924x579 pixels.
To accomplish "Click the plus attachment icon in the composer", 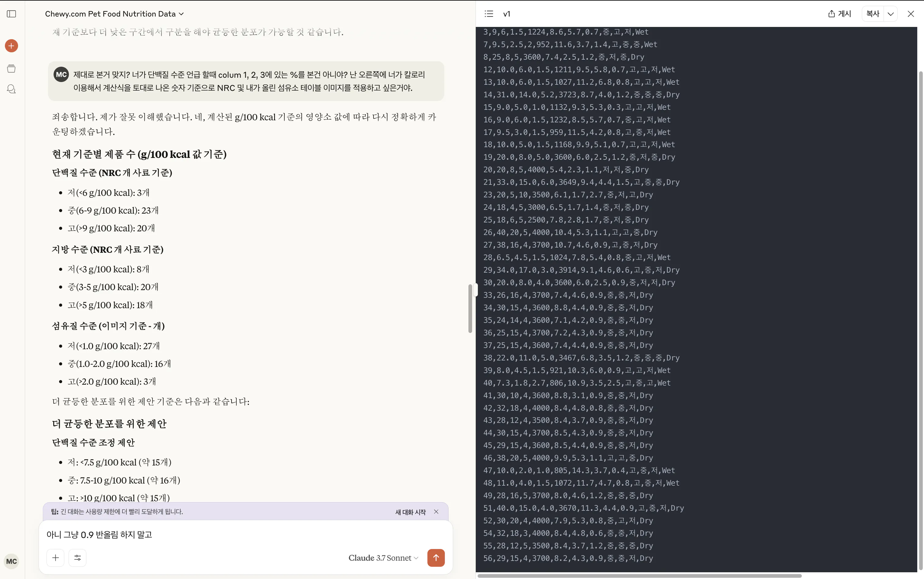I will coord(55,558).
